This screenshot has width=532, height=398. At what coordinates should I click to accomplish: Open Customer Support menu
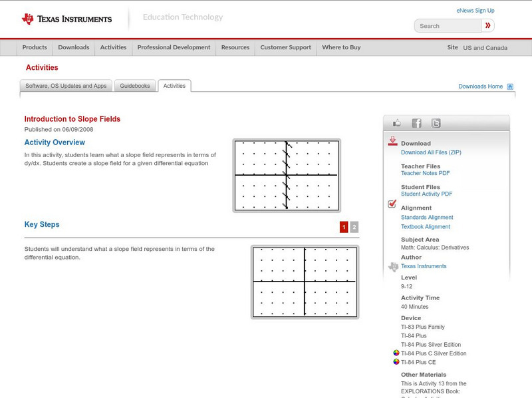click(286, 47)
